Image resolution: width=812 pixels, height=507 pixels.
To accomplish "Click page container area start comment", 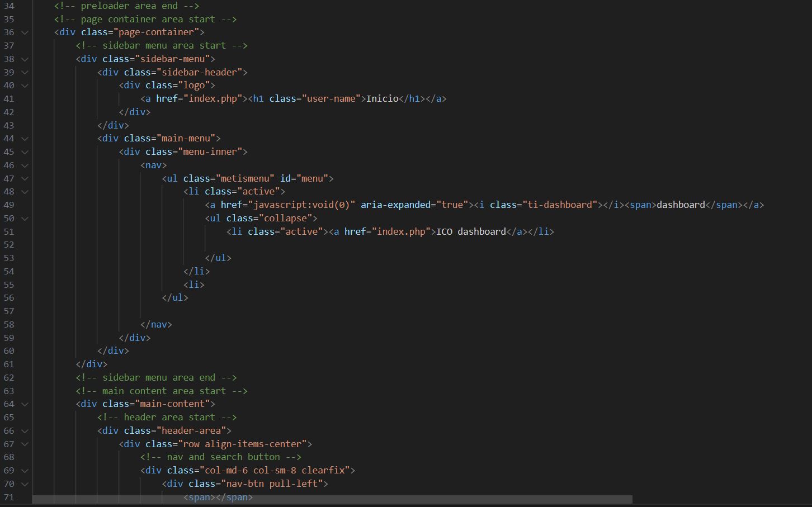I will (x=145, y=19).
